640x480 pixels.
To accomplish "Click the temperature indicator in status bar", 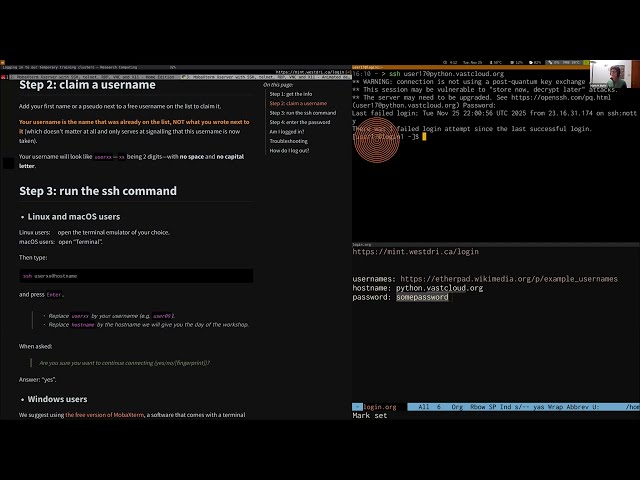I will [496, 62].
